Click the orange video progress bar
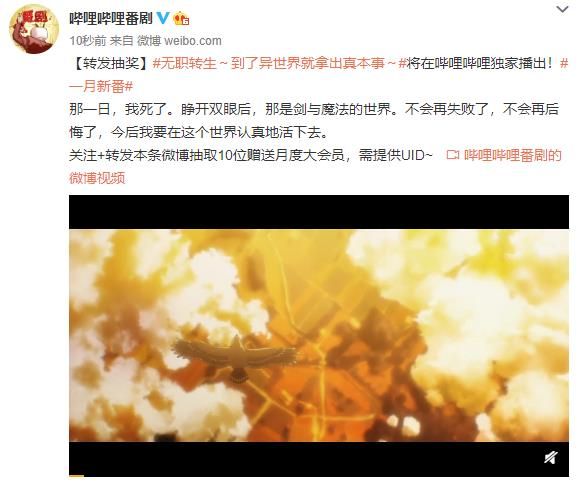The width and height of the screenshot is (580, 482). click(x=77, y=476)
